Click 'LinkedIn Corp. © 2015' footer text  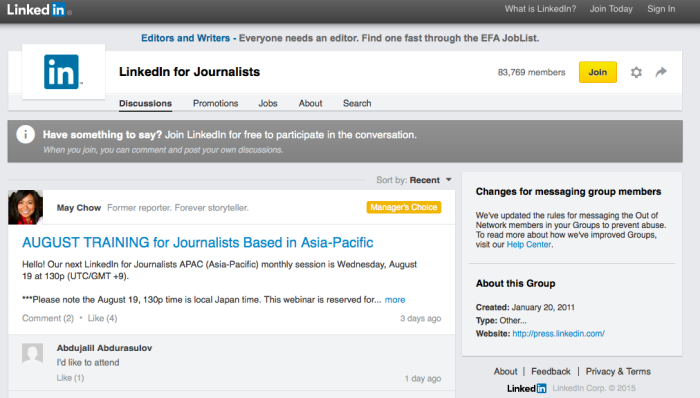(x=594, y=388)
